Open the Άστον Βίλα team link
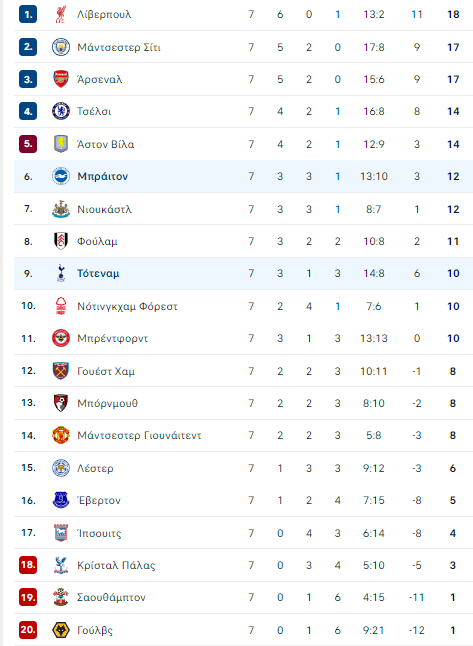Image resolution: width=473 pixels, height=646 pixels. [105, 144]
